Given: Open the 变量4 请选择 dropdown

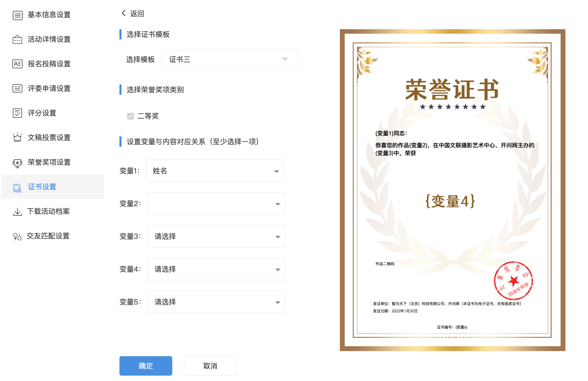Looking at the screenshot, I should [216, 269].
